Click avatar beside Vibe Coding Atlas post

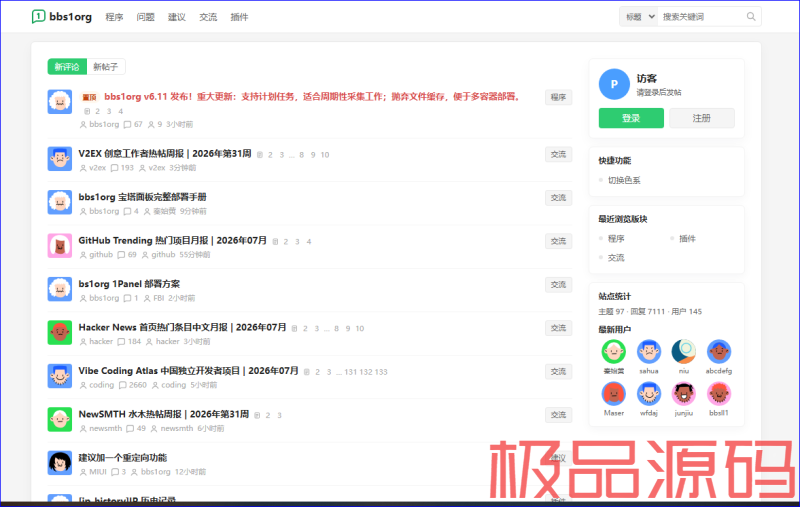pyautogui.click(x=60, y=375)
